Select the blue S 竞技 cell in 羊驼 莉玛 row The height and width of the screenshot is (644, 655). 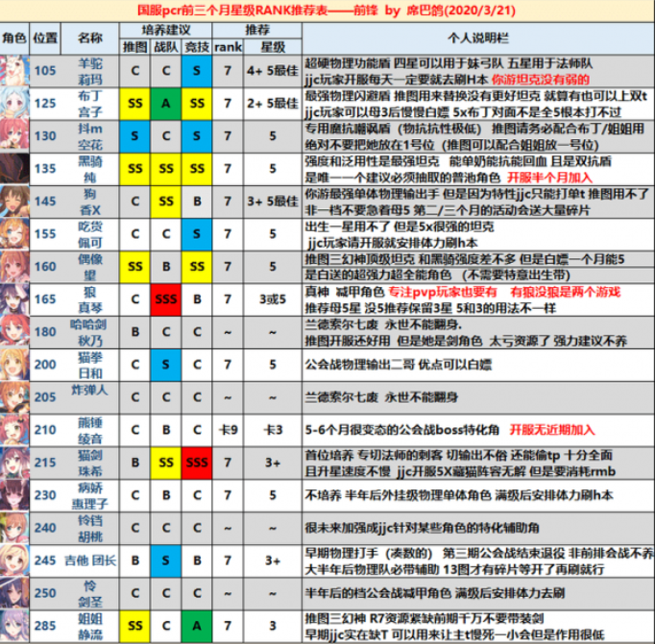(x=197, y=70)
